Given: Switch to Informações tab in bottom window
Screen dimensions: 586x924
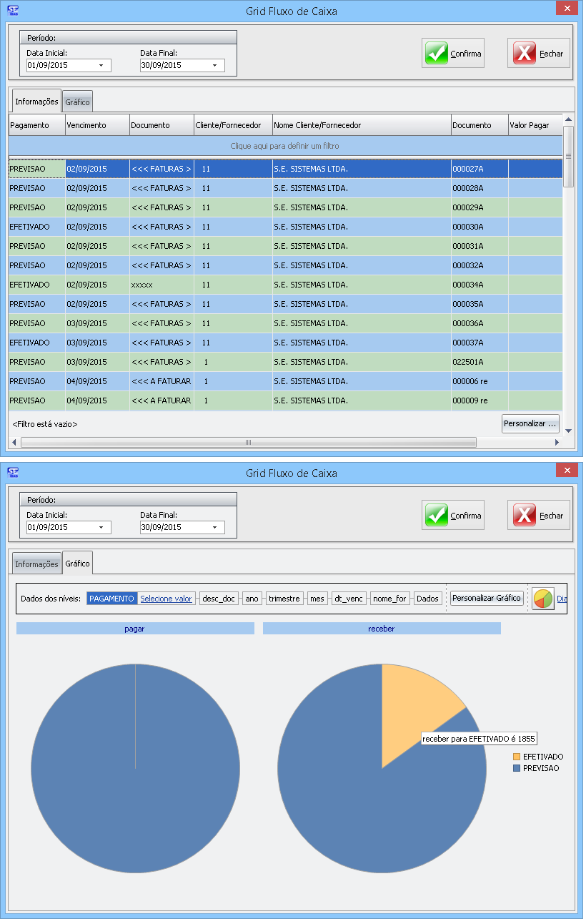Looking at the screenshot, I should 36,564.
